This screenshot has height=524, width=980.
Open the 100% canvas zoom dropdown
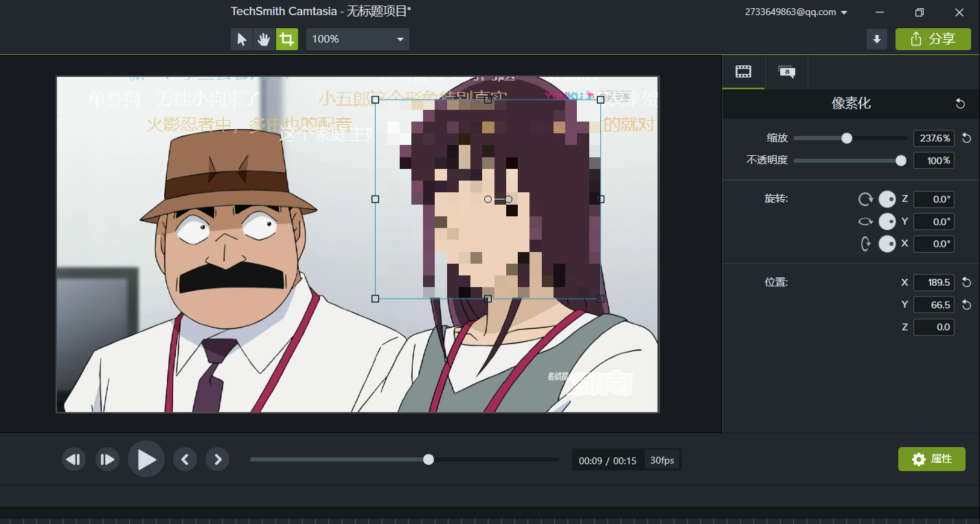(x=357, y=39)
